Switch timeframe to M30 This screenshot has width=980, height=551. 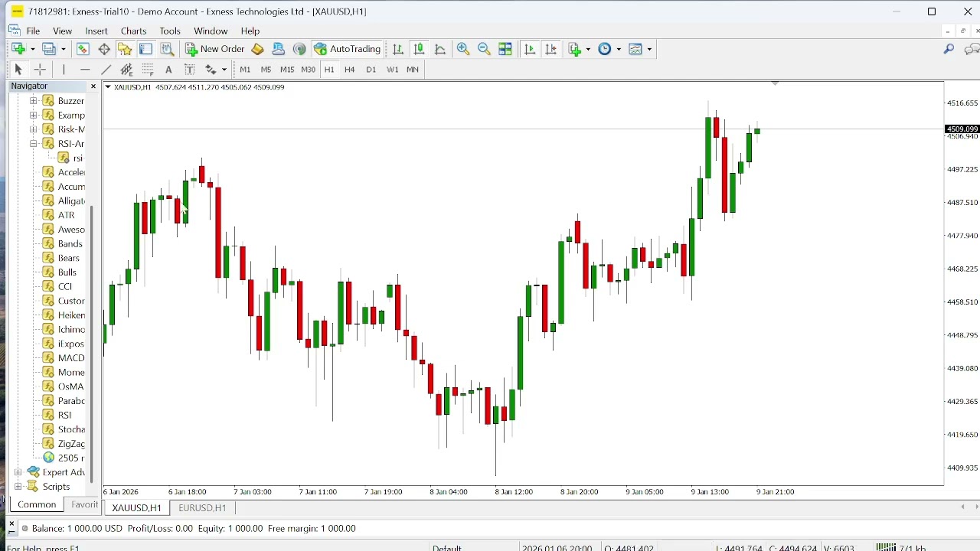click(308, 70)
